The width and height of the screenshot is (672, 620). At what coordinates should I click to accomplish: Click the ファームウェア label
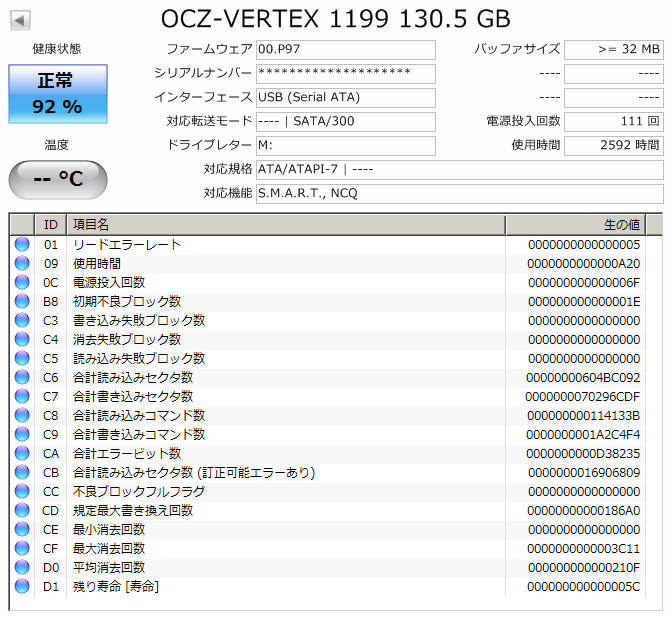tap(209, 49)
